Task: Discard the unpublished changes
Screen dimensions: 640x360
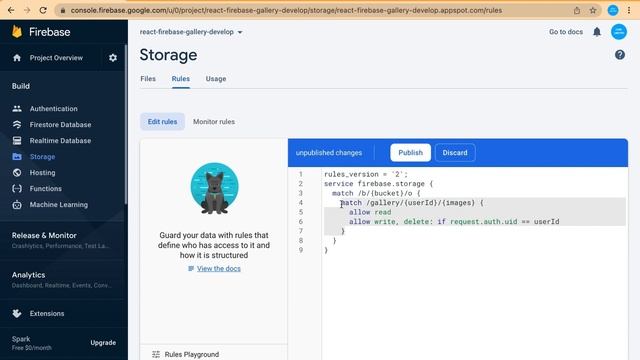Action: coord(455,153)
